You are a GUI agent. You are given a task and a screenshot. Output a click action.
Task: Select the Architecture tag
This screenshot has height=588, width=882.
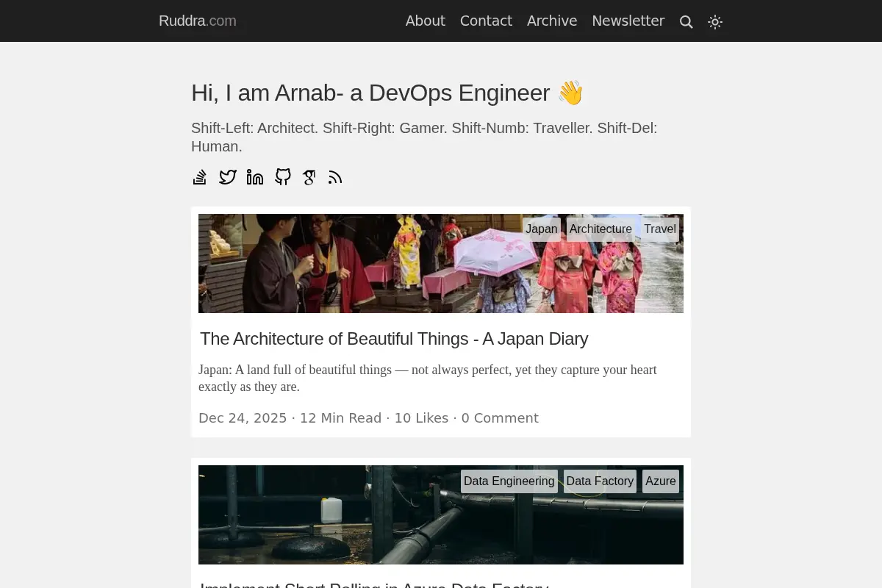(600, 229)
